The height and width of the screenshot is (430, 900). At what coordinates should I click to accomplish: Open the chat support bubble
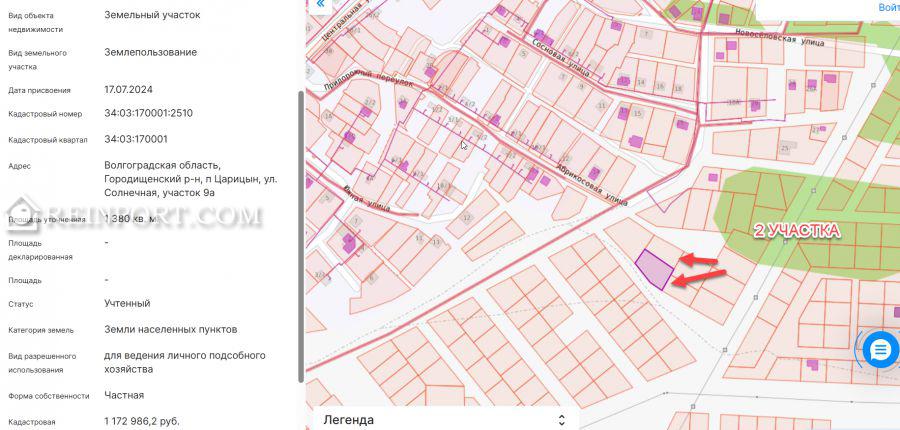tap(879, 350)
